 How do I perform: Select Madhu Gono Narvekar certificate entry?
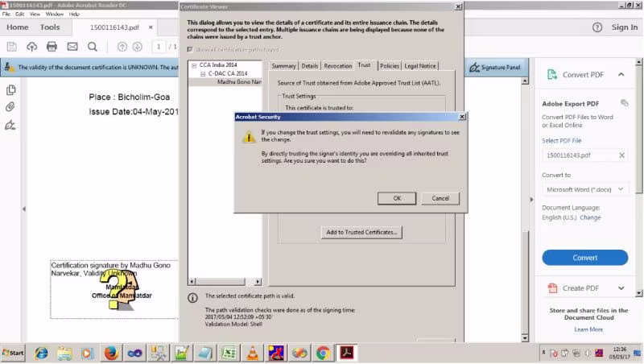[x=239, y=82]
